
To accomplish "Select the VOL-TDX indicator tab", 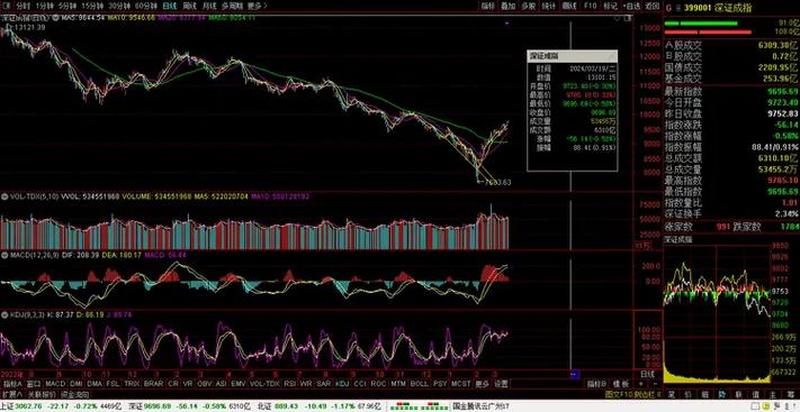I will coord(265,383).
